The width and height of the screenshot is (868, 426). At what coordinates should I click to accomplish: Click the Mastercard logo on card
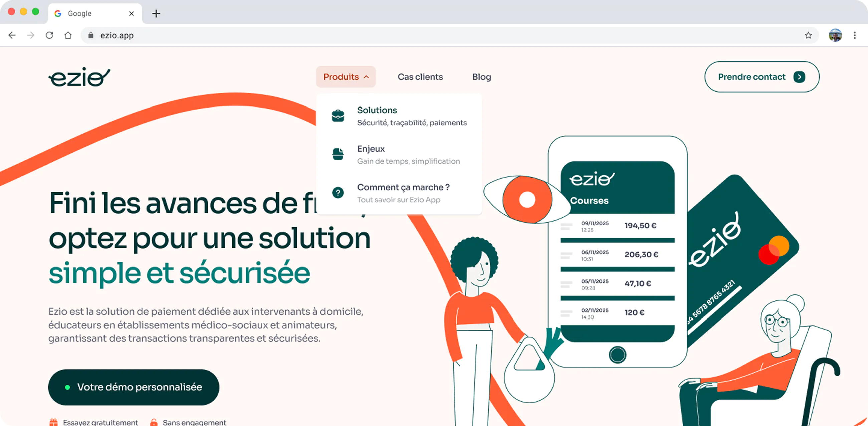[774, 250]
